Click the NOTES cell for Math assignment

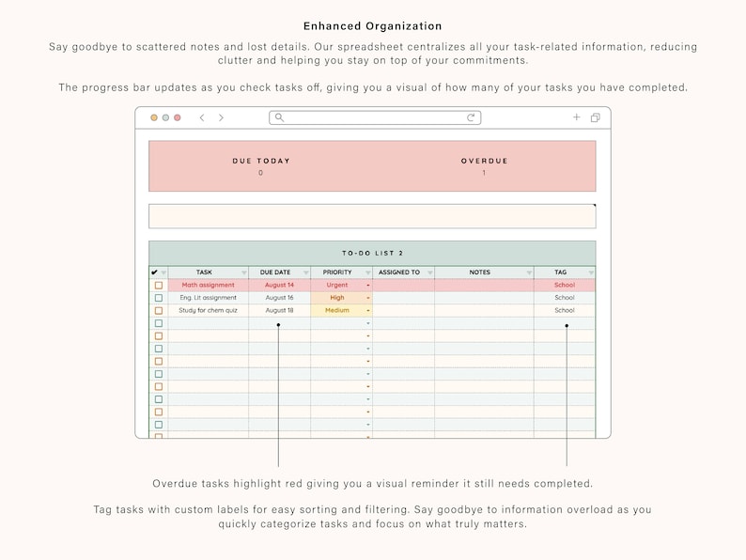(x=484, y=285)
